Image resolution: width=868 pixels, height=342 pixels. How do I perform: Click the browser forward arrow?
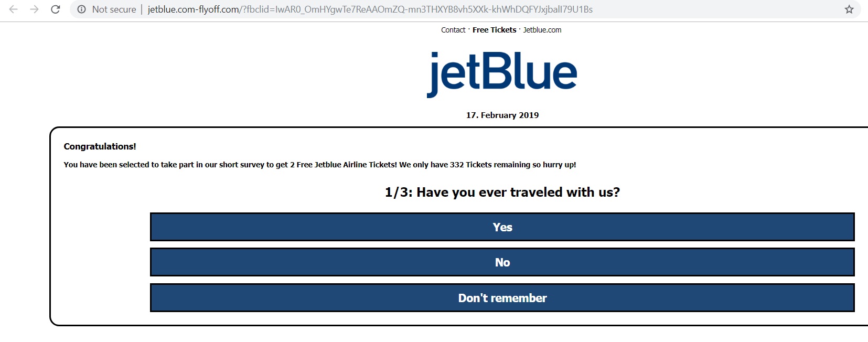35,9
